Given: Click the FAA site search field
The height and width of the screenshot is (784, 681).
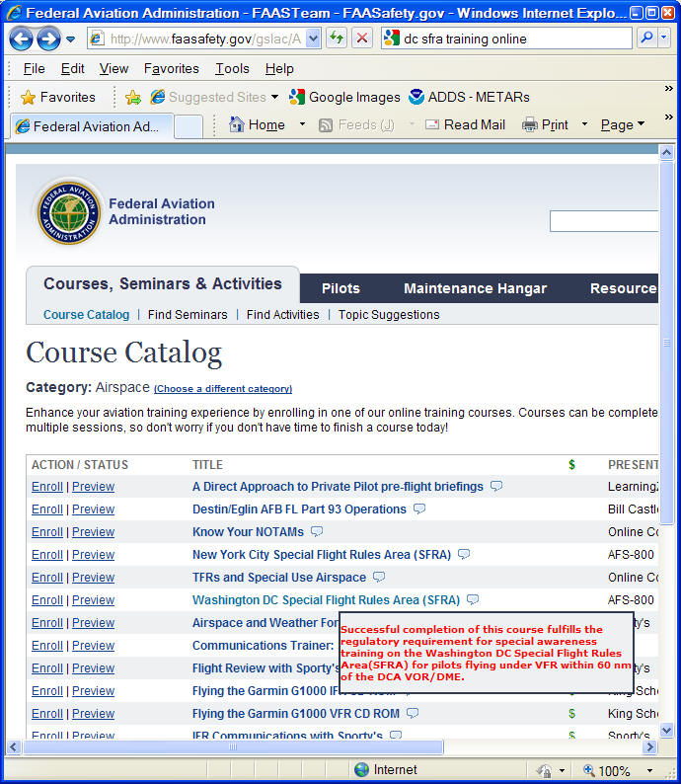Looking at the screenshot, I should (604, 221).
